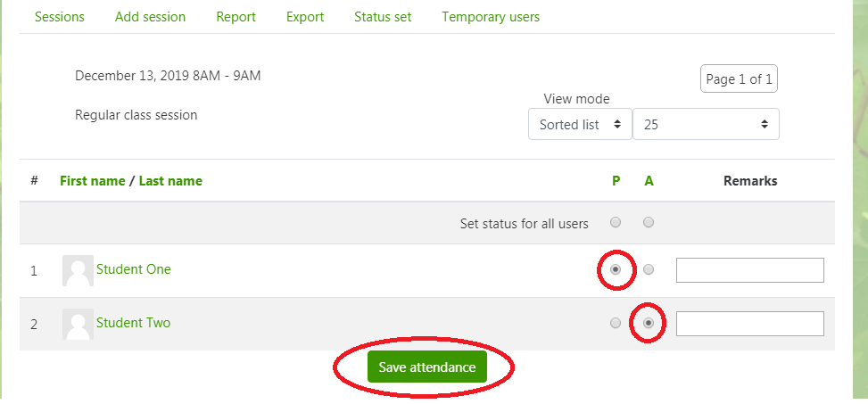Sort by Last name column header

(170, 181)
